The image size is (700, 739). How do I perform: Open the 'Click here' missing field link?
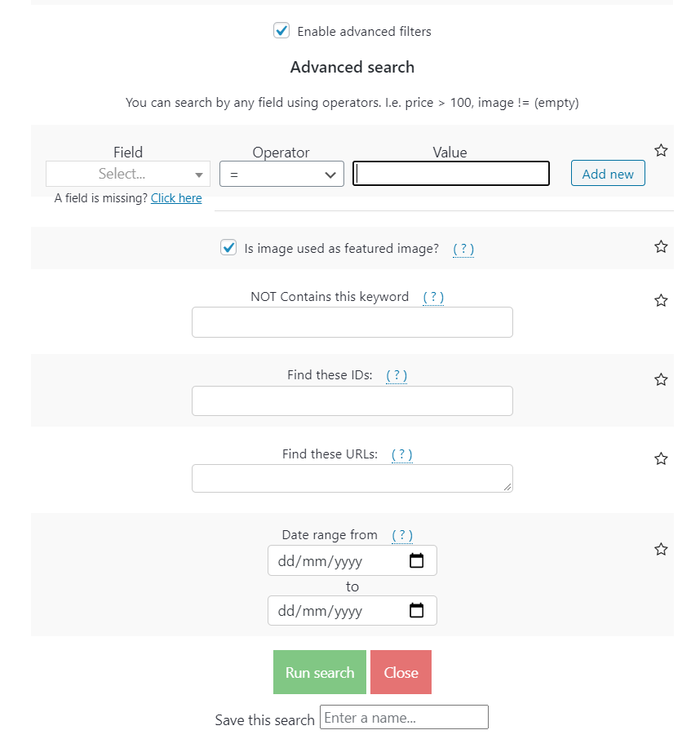click(x=176, y=197)
